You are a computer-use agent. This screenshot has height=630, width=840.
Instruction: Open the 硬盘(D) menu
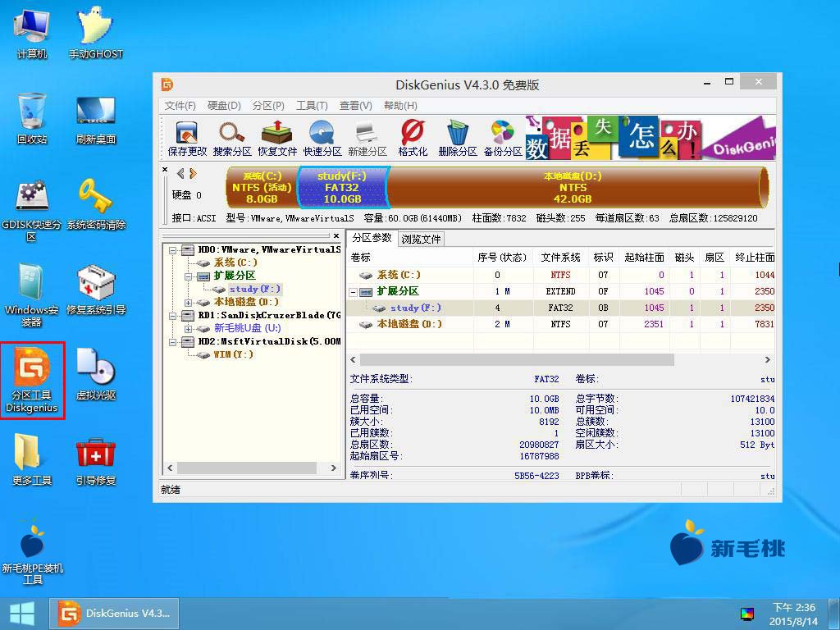(224, 106)
